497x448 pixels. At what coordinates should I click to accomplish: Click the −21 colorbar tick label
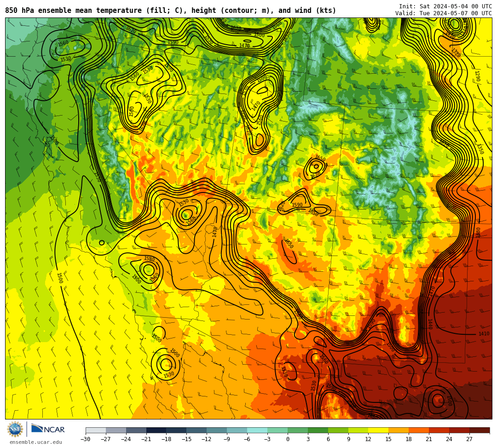click(146, 439)
